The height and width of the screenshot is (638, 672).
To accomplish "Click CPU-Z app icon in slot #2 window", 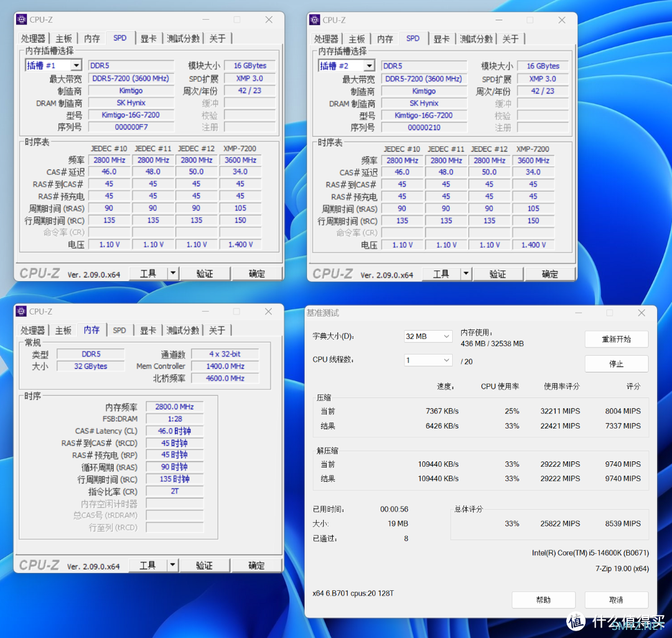I will click(x=315, y=20).
